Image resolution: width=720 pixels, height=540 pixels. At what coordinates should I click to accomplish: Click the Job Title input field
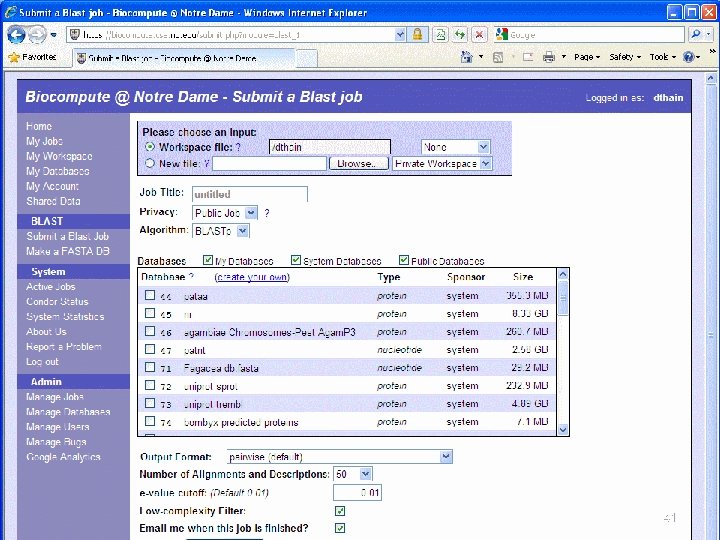[x=250, y=194]
